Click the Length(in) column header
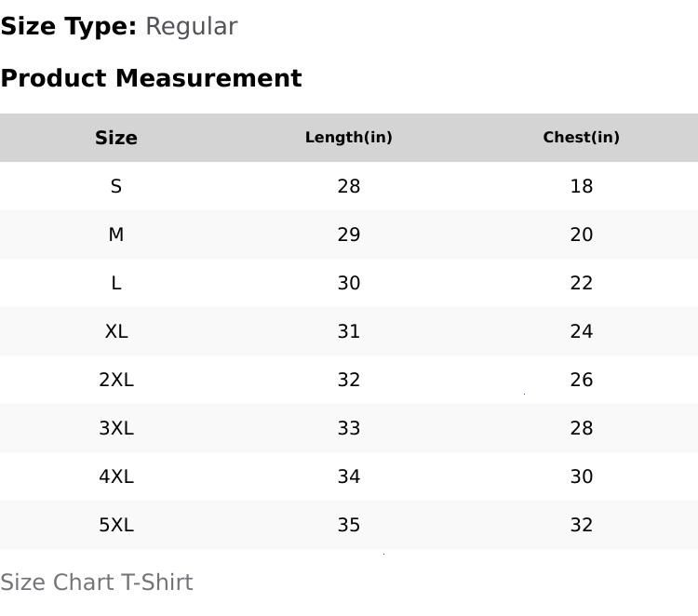 pyautogui.click(x=349, y=138)
